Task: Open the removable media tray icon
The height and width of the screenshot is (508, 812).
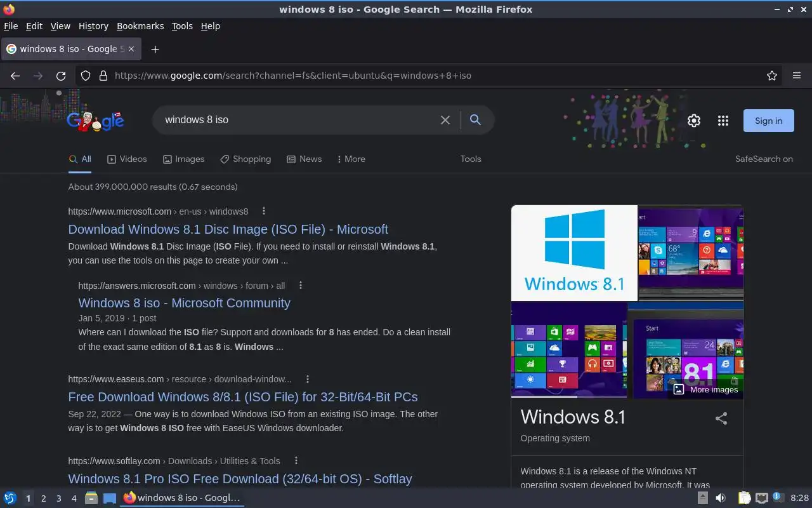Action: pos(703,498)
